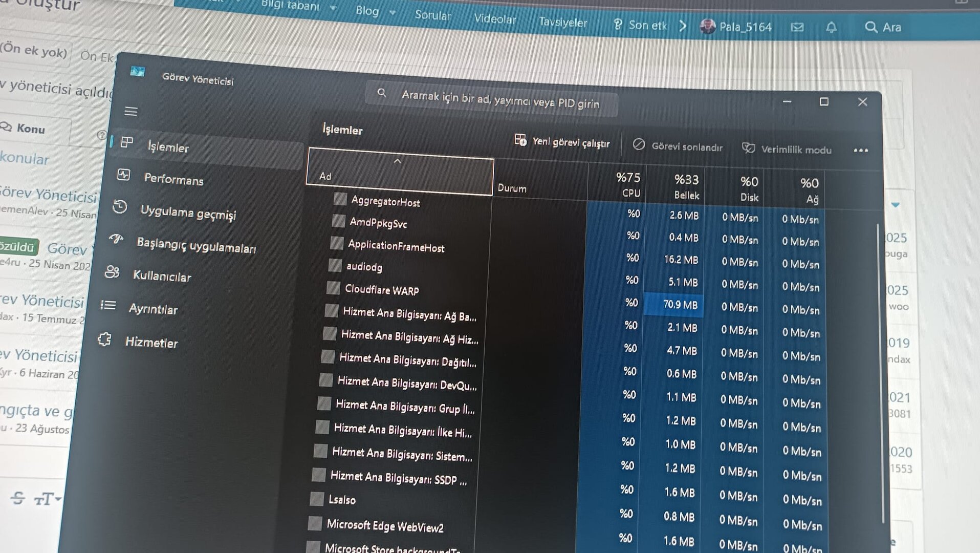
Task: Click the Hizmetler puzzle icon
Action: coord(104,339)
